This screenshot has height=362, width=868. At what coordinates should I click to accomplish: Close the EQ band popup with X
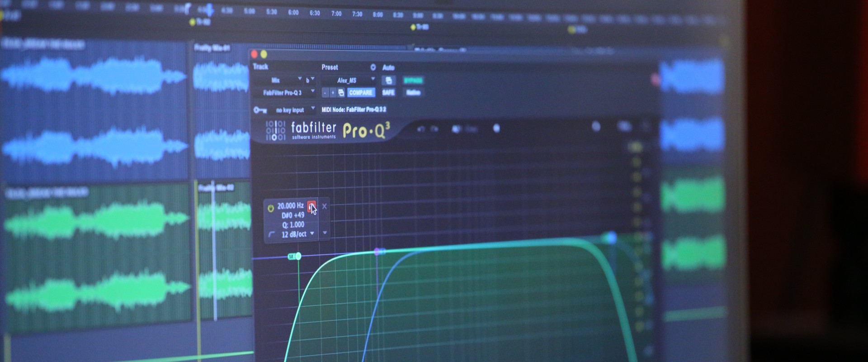click(x=324, y=206)
